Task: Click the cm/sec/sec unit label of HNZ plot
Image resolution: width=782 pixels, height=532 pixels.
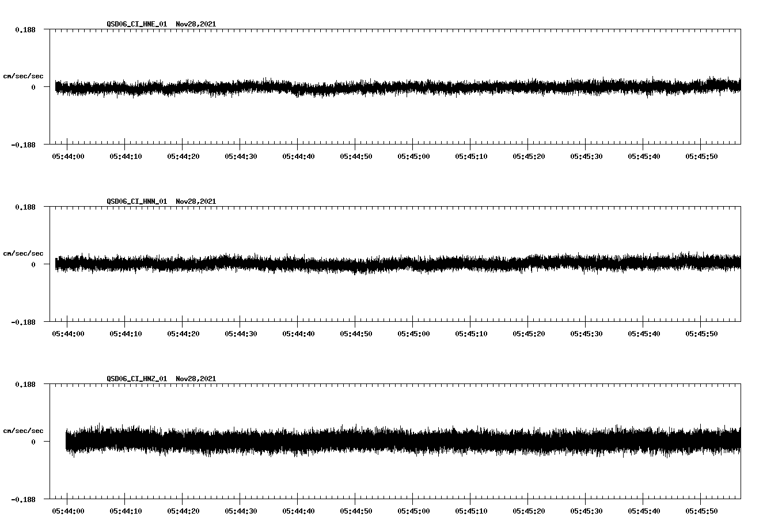Action: tap(23, 431)
